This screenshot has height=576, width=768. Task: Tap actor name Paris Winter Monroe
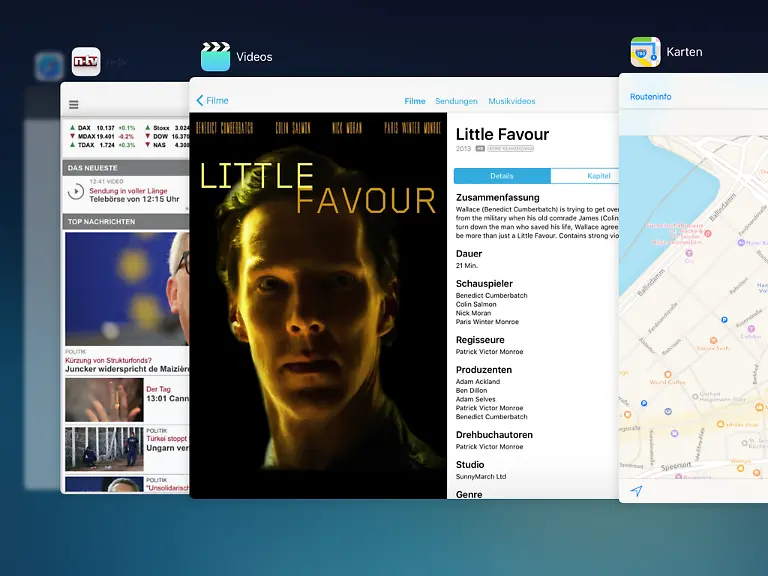pos(487,322)
